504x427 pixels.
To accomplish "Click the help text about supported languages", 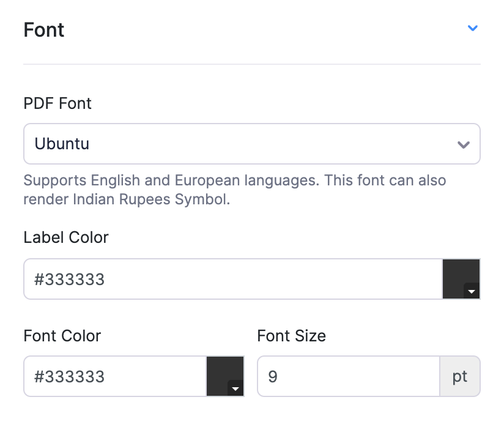I will pos(234,181).
